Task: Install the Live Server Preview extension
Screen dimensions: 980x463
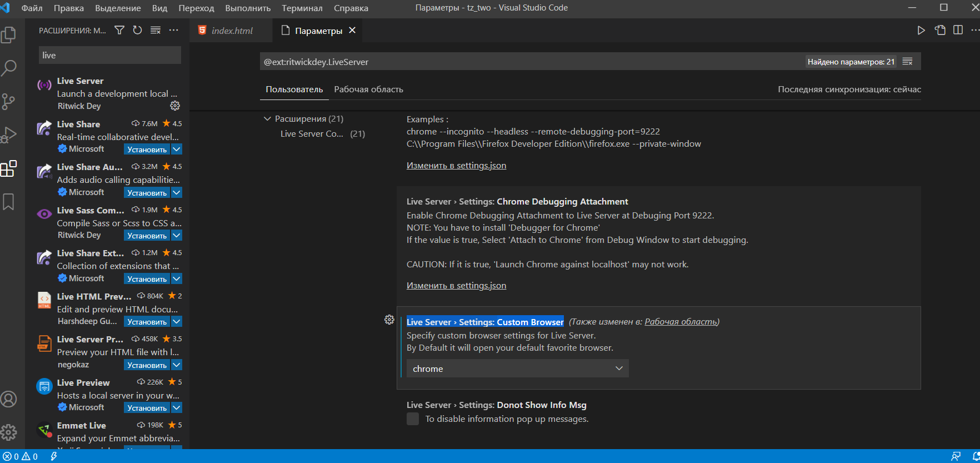Action: (147, 365)
